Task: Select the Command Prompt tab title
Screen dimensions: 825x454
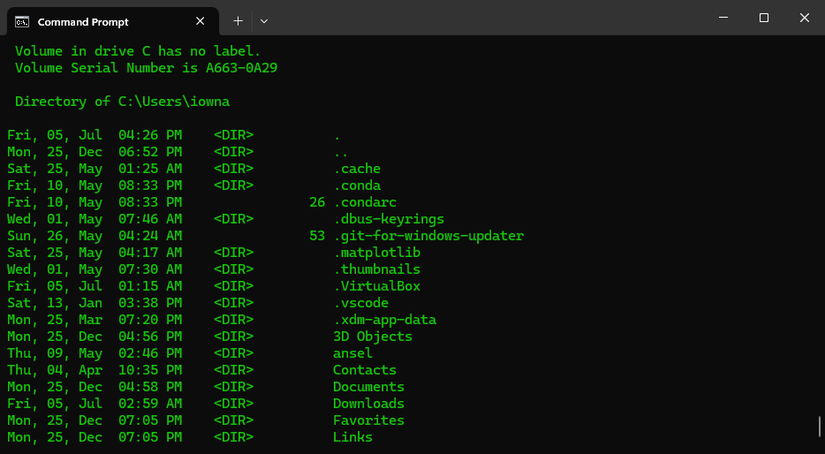Action: [x=83, y=22]
